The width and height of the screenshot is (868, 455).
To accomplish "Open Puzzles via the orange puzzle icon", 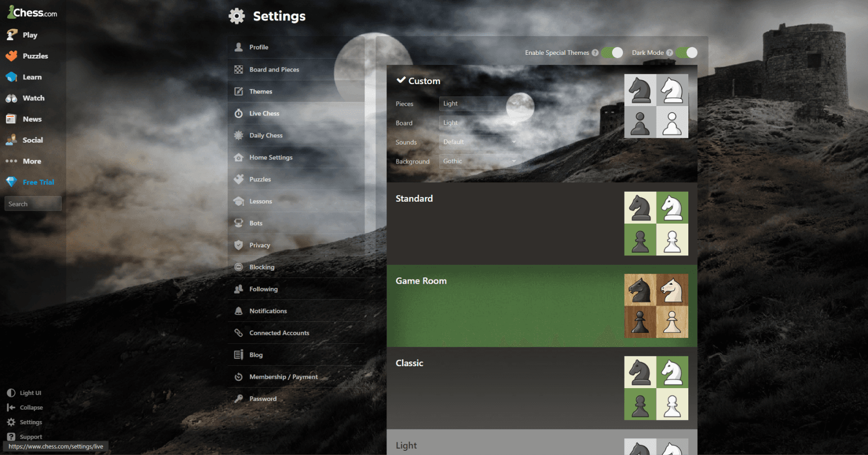I will click(11, 56).
